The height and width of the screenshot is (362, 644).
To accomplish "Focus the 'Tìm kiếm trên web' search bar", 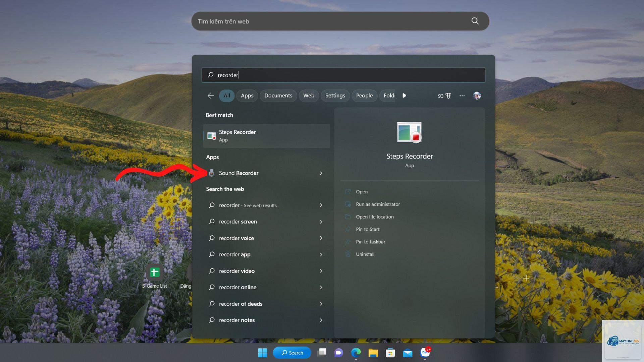I will coord(340,21).
